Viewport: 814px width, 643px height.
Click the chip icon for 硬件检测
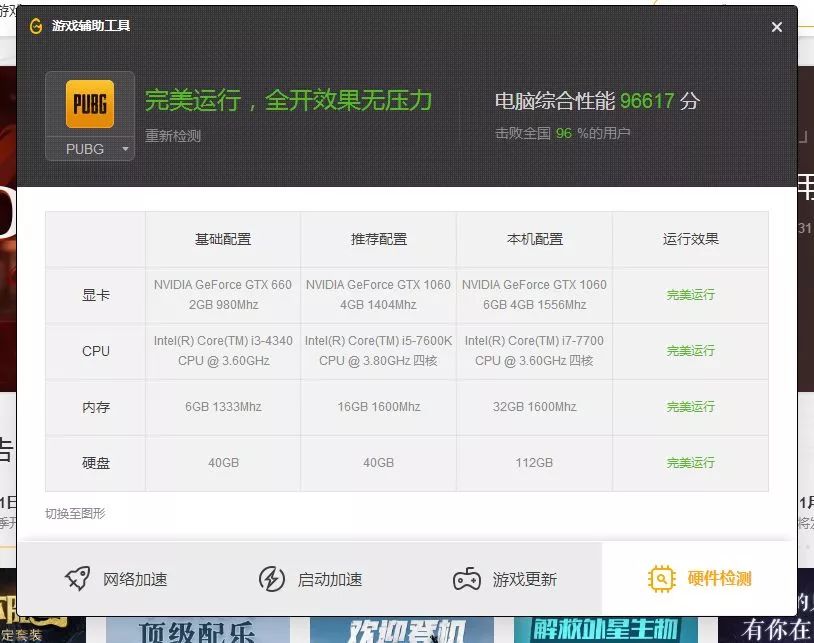pos(661,579)
